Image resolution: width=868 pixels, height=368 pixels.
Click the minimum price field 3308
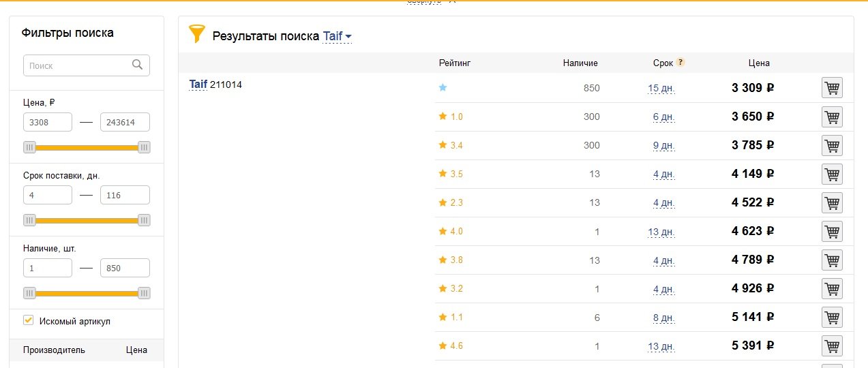pyautogui.click(x=48, y=123)
